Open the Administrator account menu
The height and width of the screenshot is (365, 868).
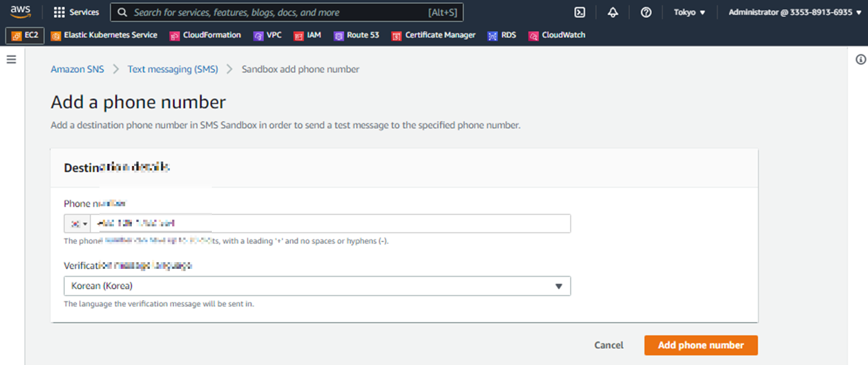[x=795, y=12]
